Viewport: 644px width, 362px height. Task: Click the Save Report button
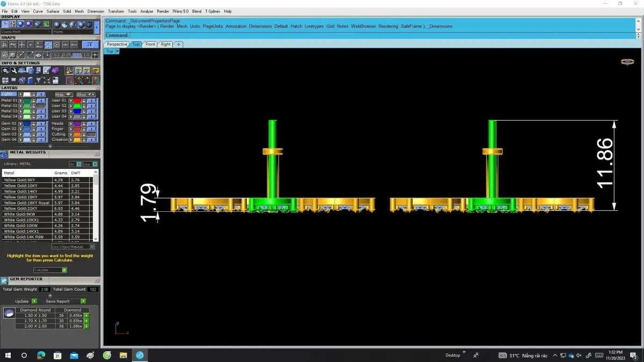click(x=64, y=301)
